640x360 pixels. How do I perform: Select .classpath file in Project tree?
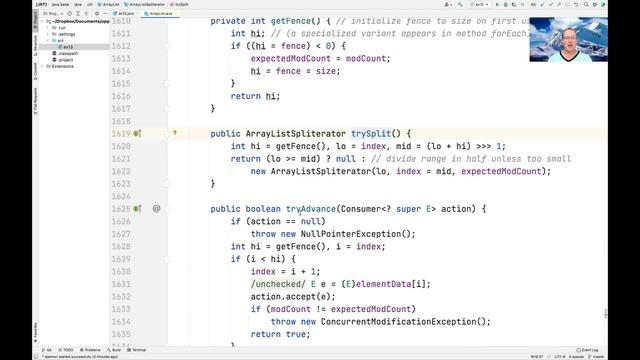[x=65, y=53]
